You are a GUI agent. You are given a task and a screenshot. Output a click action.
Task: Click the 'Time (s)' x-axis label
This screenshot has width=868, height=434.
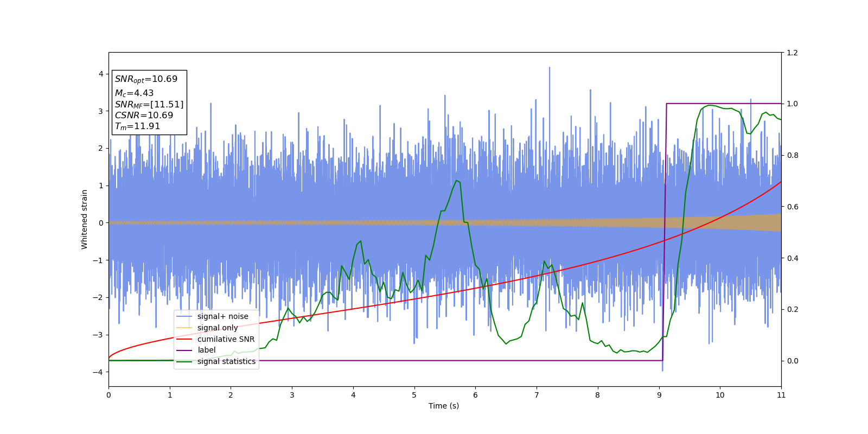tap(444, 406)
